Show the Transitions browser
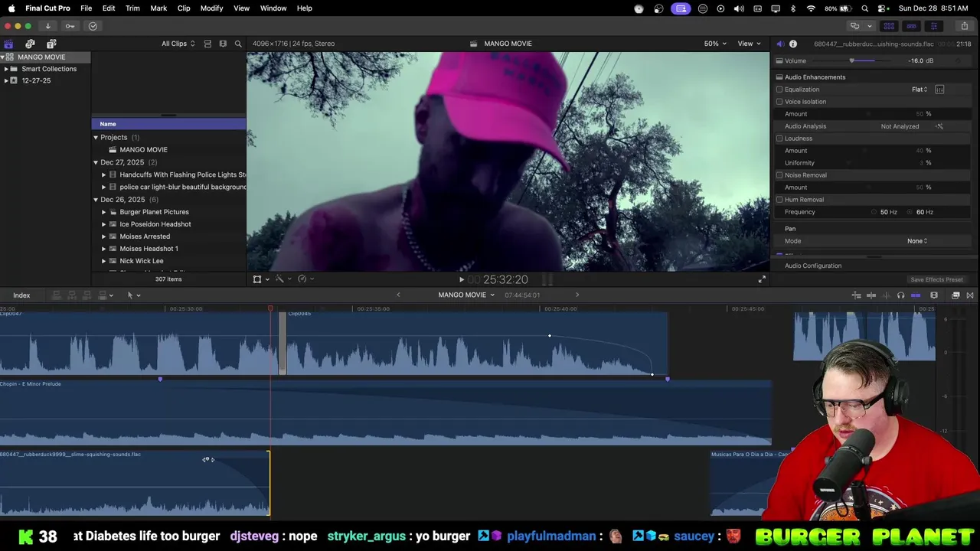This screenshot has width=980, height=551. pos(970,295)
